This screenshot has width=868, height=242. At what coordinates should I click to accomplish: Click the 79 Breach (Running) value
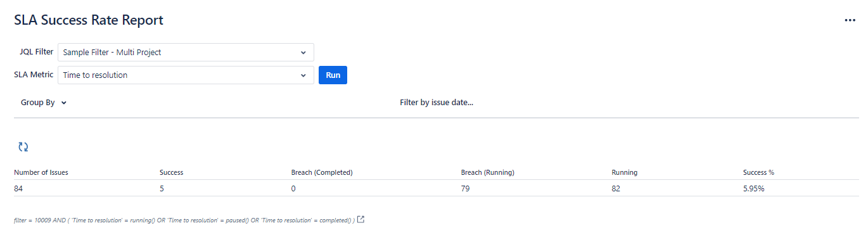(465, 189)
